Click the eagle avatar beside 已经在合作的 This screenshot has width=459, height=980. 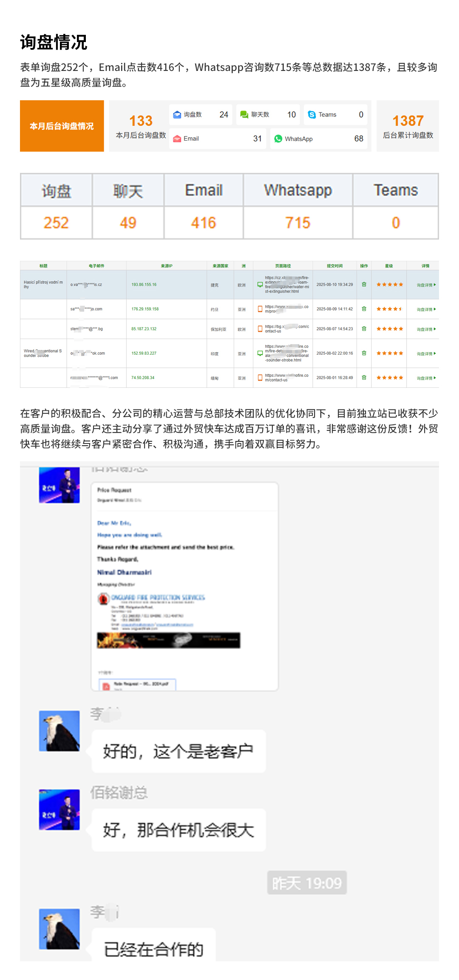pyautogui.click(x=59, y=929)
